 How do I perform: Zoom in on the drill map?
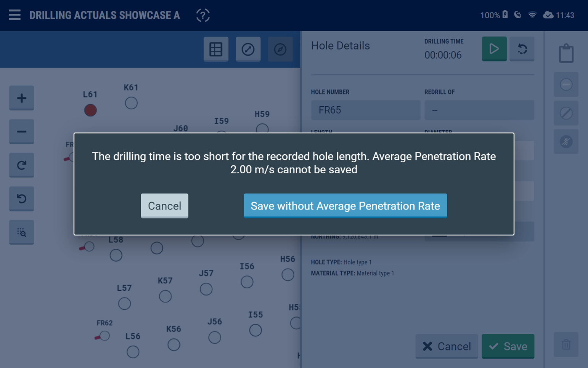(22, 98)
